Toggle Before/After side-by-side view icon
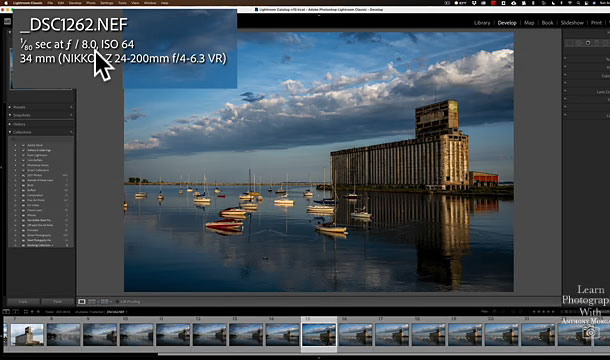This screenshot has height=360, width=610. 92,302
